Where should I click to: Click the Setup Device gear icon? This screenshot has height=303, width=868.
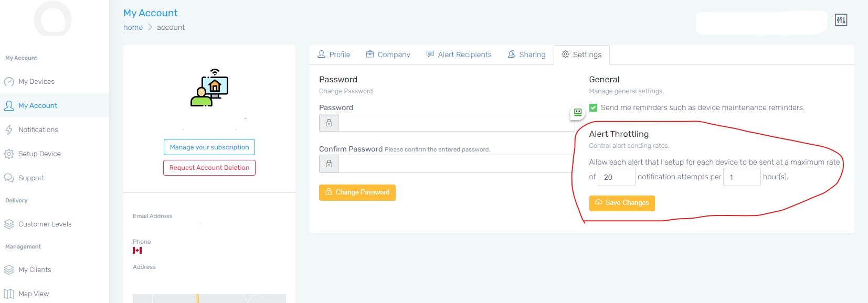[x=9, y=154]
